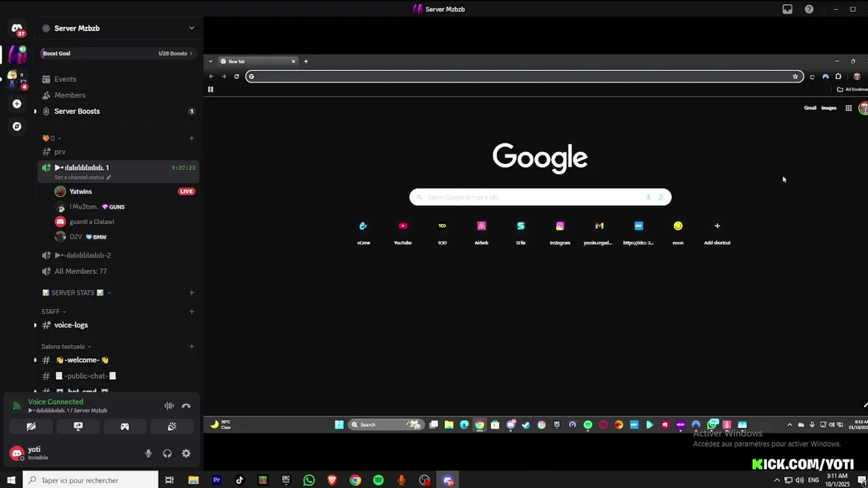Click Add shortcut tile
The height and width of the screenshot is (488, 868).
point(717,232)
